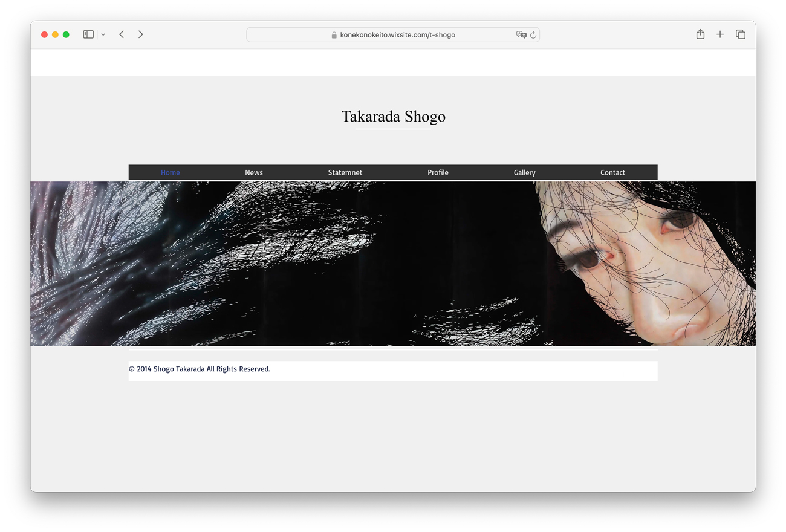The height and width of the screenshot is (532, 786).
Task: Open the Share icon in the toolbar
Action: pos(700,34)
